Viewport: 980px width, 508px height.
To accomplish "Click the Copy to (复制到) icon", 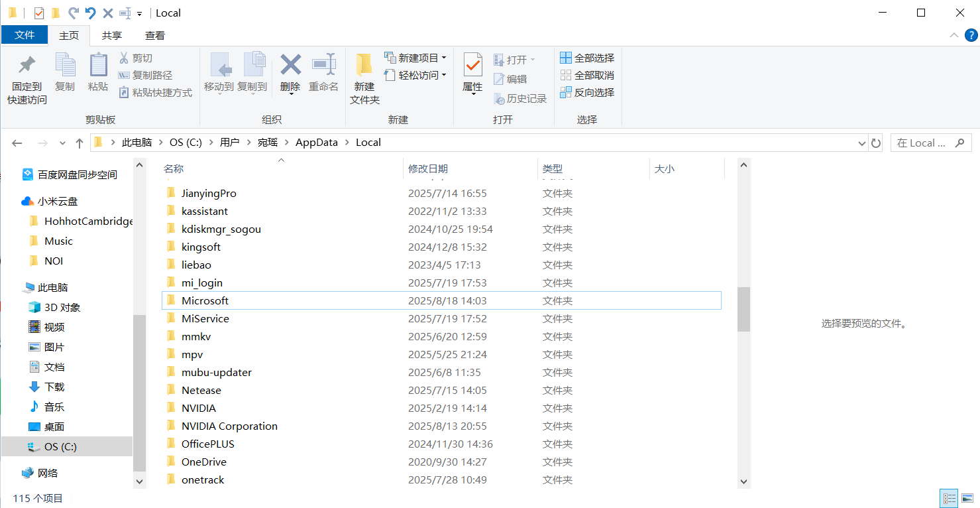I will [x=254, y=65].
